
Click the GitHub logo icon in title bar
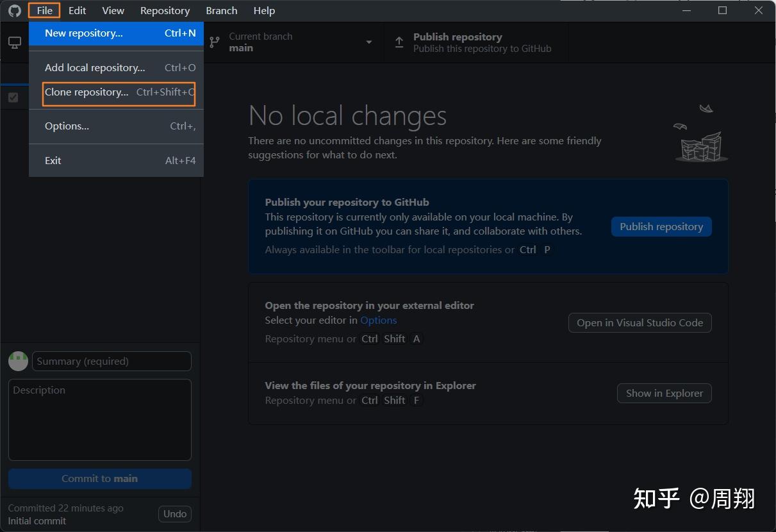click(x=14, y=10)
